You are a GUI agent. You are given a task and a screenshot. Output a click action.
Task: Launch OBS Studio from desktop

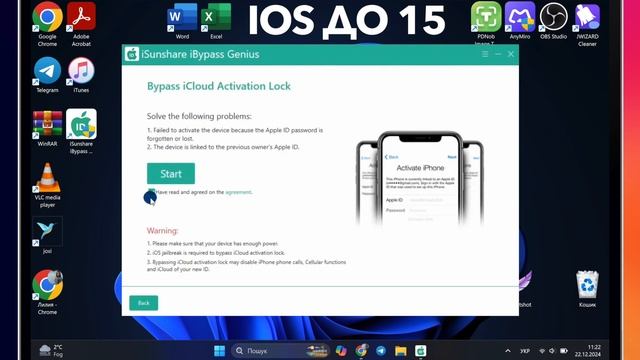553,21
